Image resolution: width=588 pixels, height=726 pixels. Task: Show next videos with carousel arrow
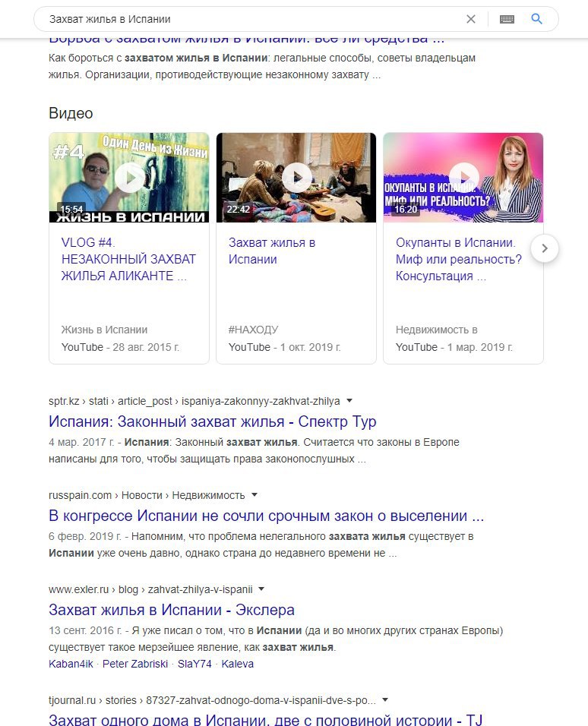click(x=545, y=248)
